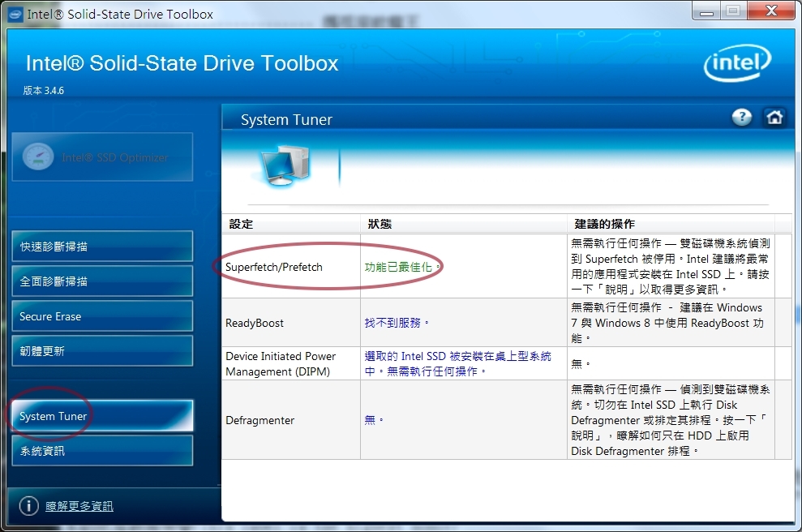Click the Intel logo in header
Viewport: 802px width, 532px height.
point(737,63)
